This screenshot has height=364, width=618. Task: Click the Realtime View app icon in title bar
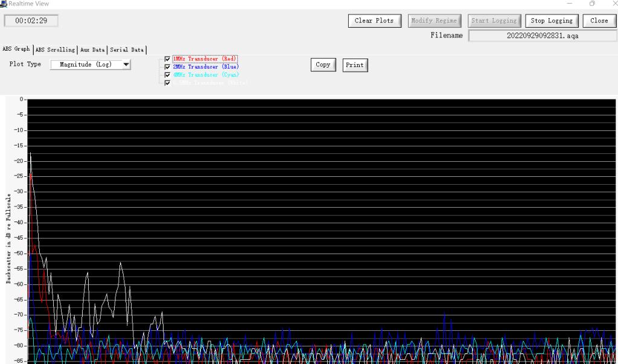4,4
